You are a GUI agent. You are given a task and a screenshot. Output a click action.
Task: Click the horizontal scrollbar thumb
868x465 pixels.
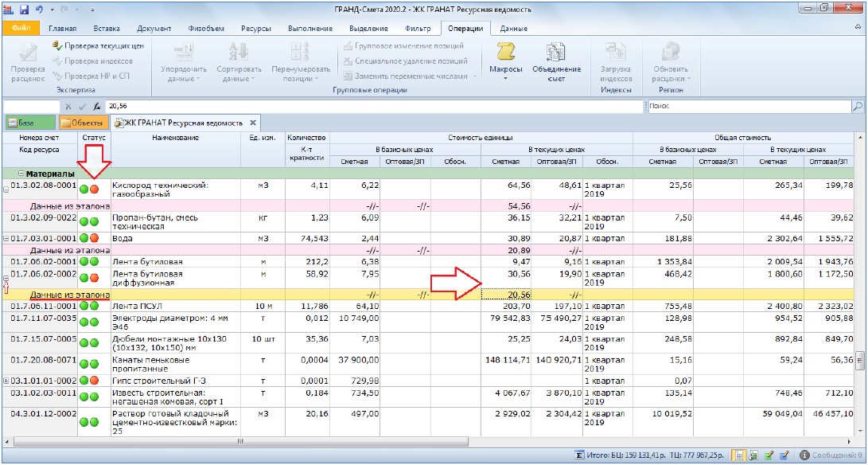240,441
